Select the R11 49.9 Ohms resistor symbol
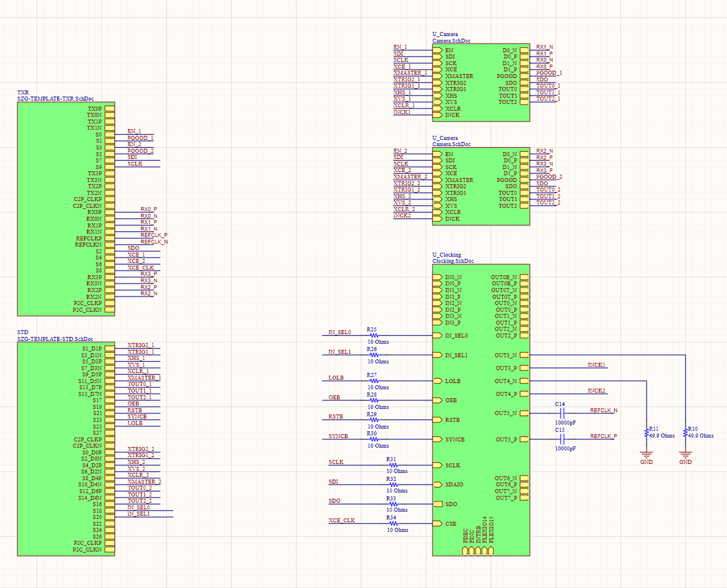The height and width of the screenshot is (588, 727). tap(646, 433)
